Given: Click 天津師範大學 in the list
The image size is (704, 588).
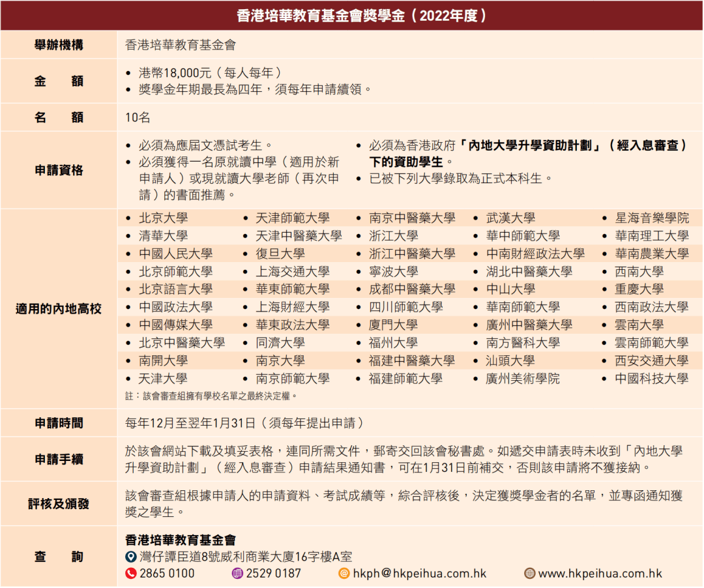Looking at the screenshot, I should [x=293, y=218].
